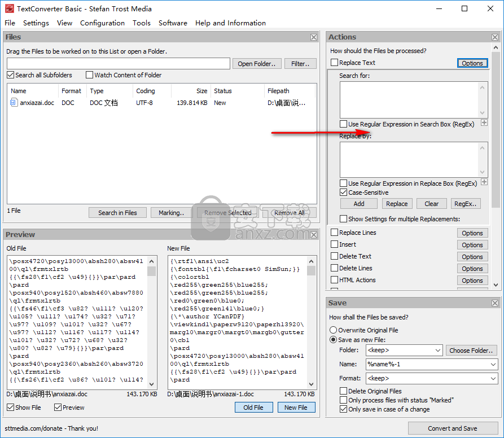
Task: Click Convert and Save button
Action: coord(453,428)
